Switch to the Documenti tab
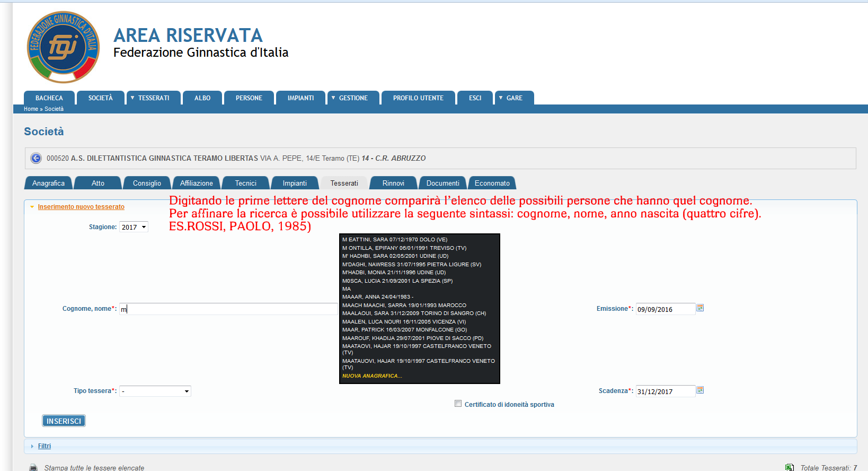The height and width of the screenshot is (471, 868). [443, 183]
